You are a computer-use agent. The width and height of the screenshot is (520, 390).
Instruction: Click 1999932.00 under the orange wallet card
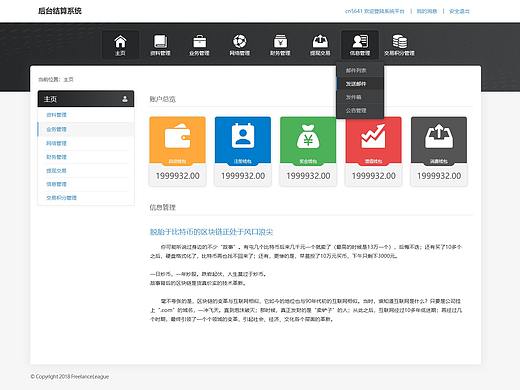(x=178, y=176)
